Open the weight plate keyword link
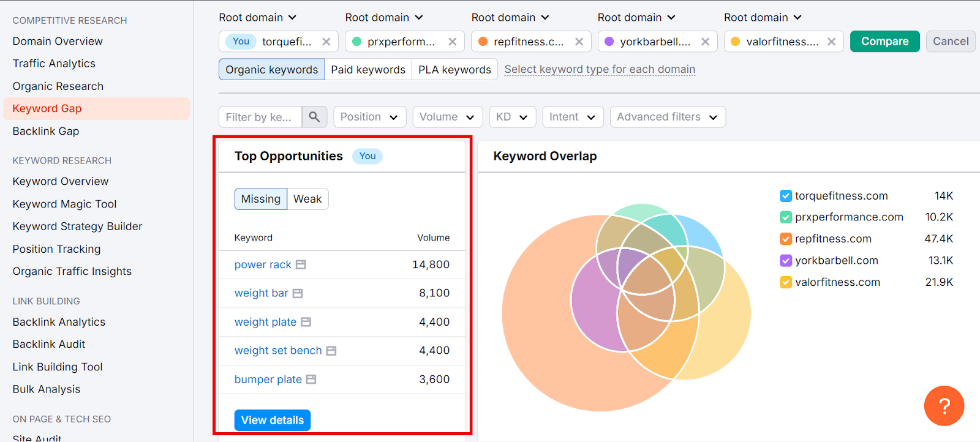The height and width of the screenshot is (442, 980). click(265, 322)
